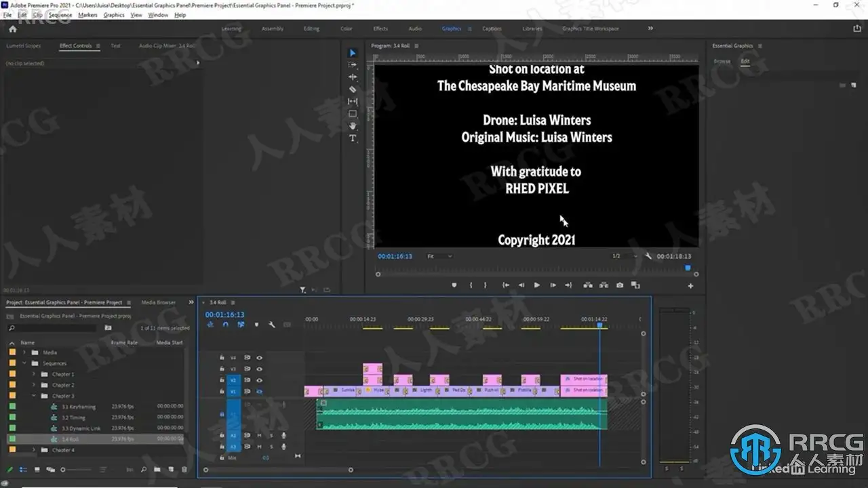The image size is (868, 488).
Task: Toggle Linked Selection in the Timeline
Action: coord(241,325)
